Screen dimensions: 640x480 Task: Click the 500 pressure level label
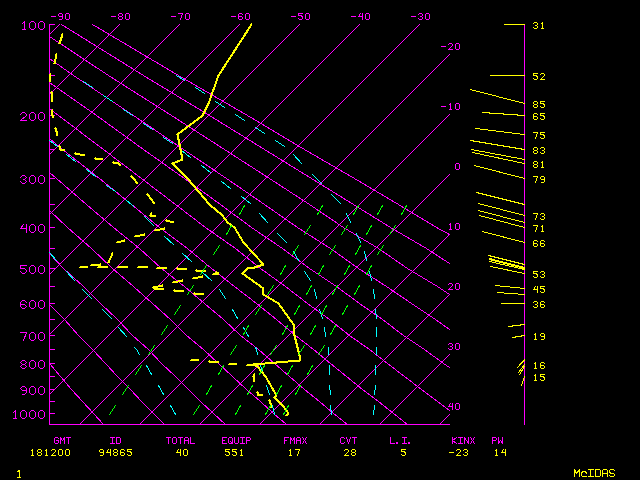[x=34, y=270]
